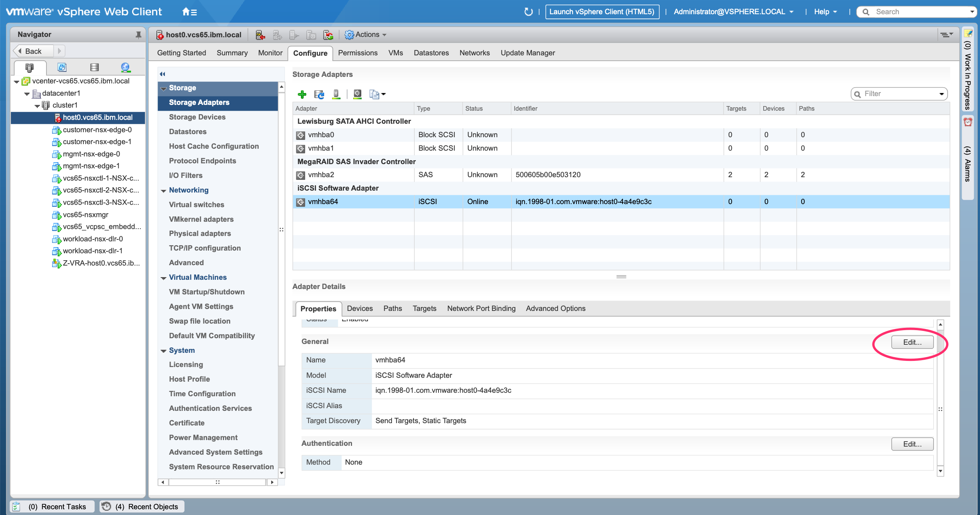The height and width of the screenshot is (515, 980).
Task: Open Storage Devices menu item
Action: point(197,117)
